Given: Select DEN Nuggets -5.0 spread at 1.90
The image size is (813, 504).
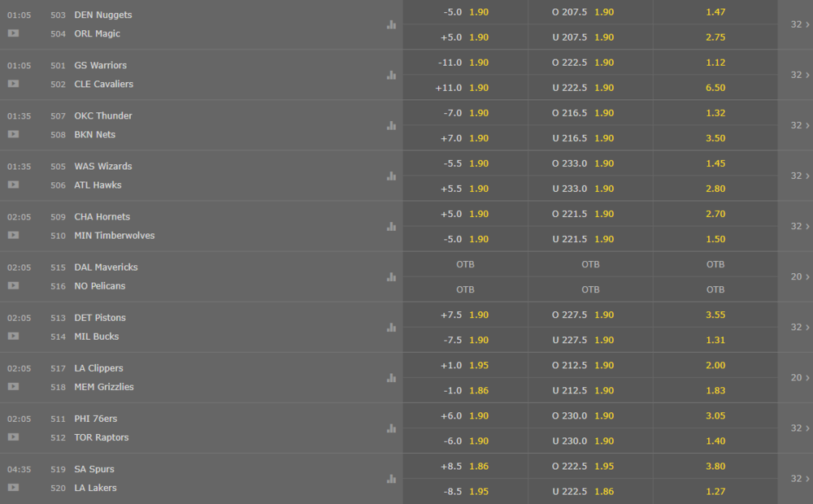Looking at the screenshot, I should point(465,12).
